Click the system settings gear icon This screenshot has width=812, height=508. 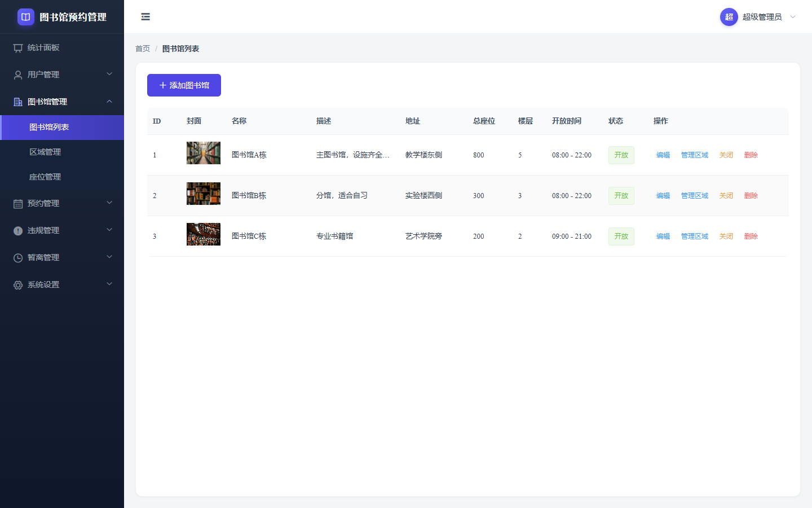pos(18,285)
